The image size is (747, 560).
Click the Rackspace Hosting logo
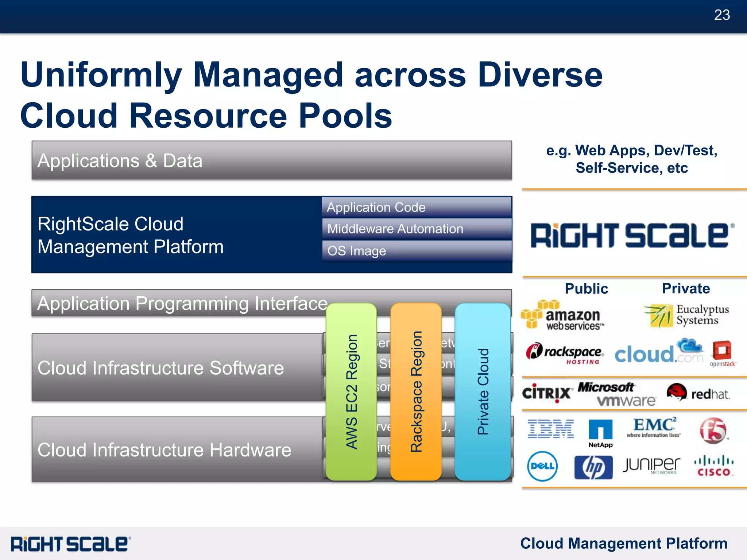click(x=565, y=353)
